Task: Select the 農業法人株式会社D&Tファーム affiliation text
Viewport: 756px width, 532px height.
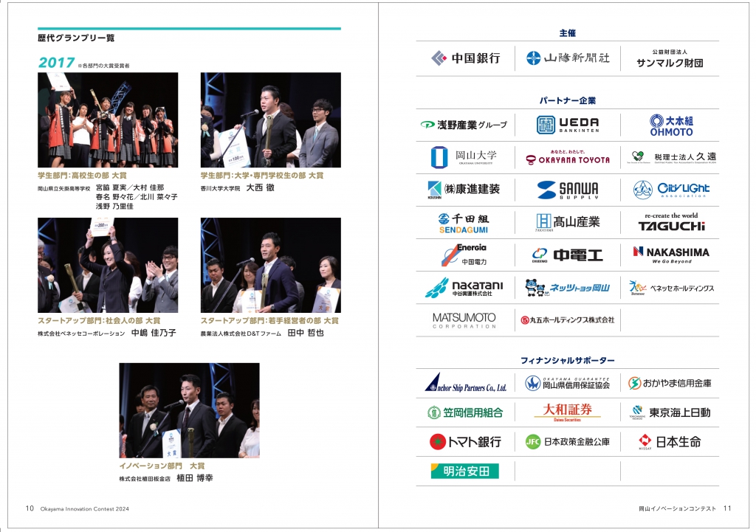Action: pyautogui.click(x=241, y=334)
